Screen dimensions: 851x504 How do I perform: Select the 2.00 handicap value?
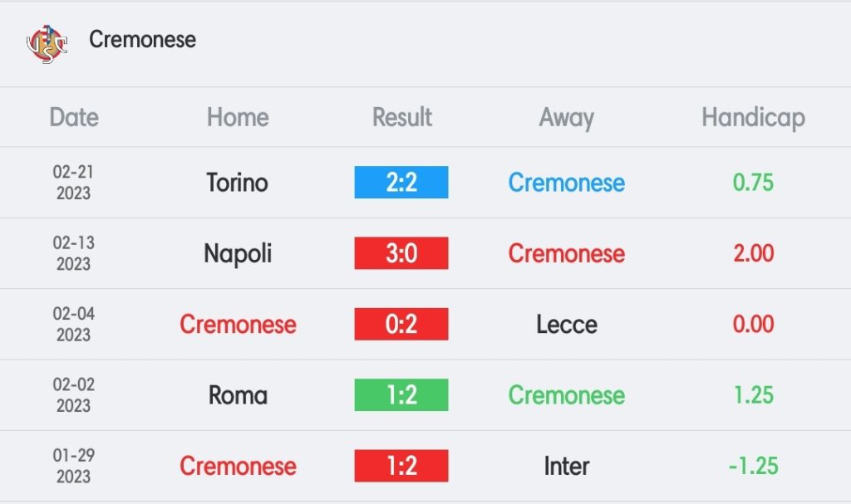tap(753, 252)
